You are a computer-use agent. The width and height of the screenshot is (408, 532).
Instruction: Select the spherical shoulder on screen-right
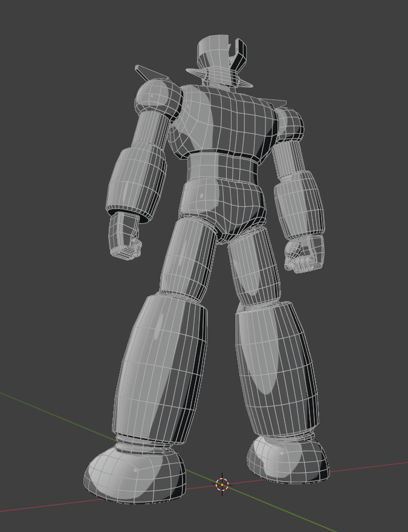[x=290, y=123]
